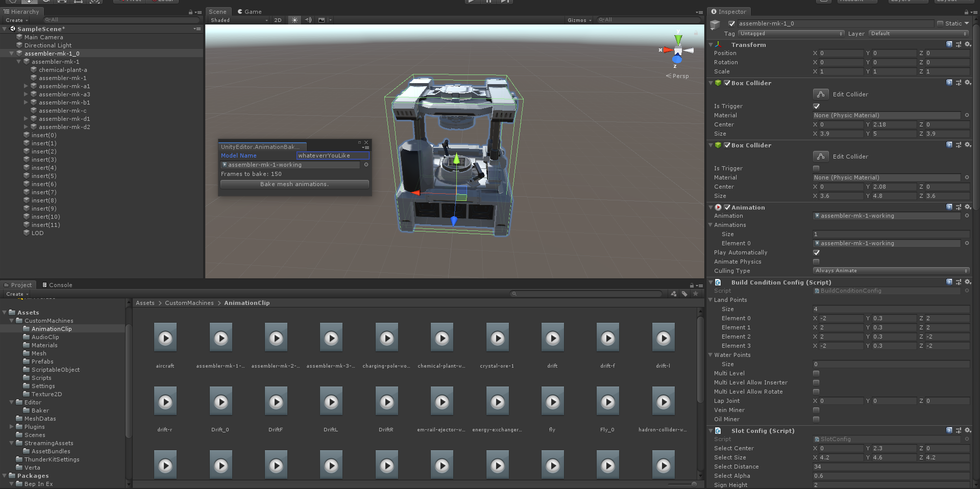Open the Shaded draw mode dropdown

tap(238, 20)
